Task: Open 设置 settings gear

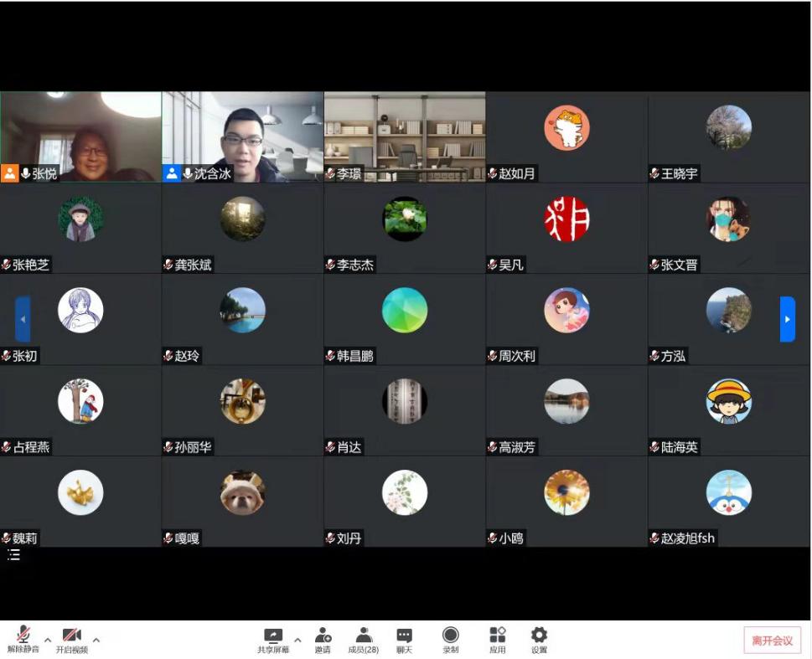Action: 539,639
